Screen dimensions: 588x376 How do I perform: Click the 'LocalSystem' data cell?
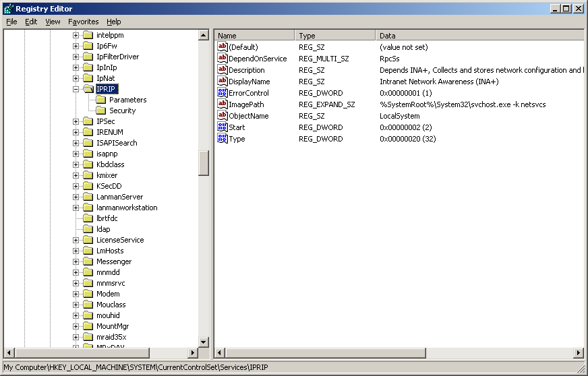coord(400,116)
